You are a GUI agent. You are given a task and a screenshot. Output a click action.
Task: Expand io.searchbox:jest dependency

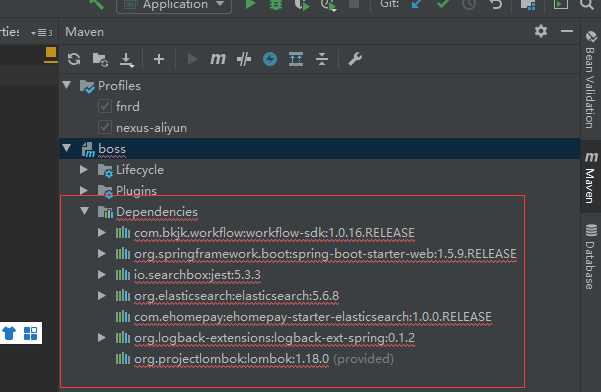(x=102, y=274)
